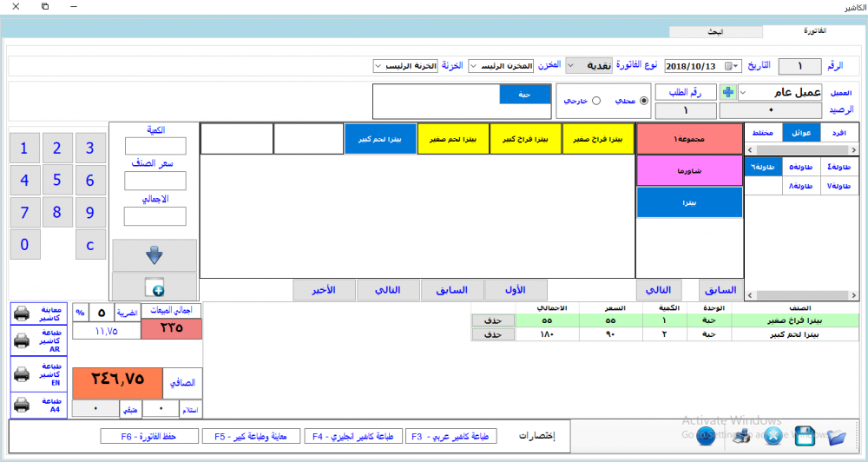Select the شاورما pink category
The height and width of the screenshot is (462, 868).
coord(689,170)
